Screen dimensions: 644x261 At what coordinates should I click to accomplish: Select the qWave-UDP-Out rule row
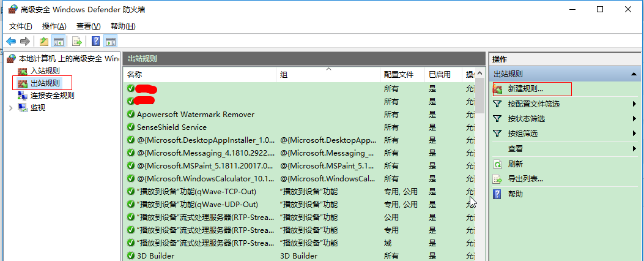[299, 204]
